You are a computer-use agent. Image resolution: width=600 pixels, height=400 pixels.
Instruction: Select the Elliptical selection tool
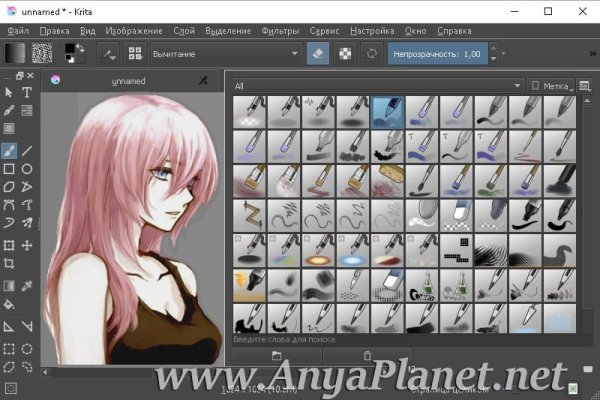27,349
